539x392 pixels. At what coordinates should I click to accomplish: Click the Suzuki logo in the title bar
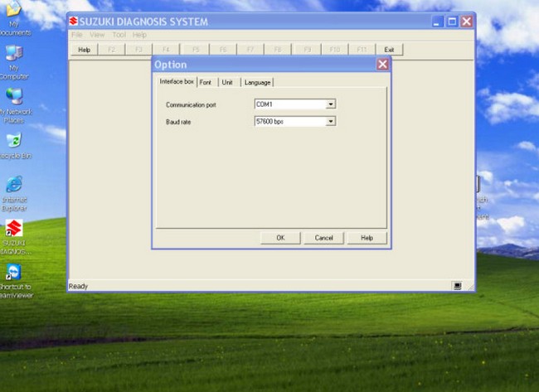pos(73,22)
